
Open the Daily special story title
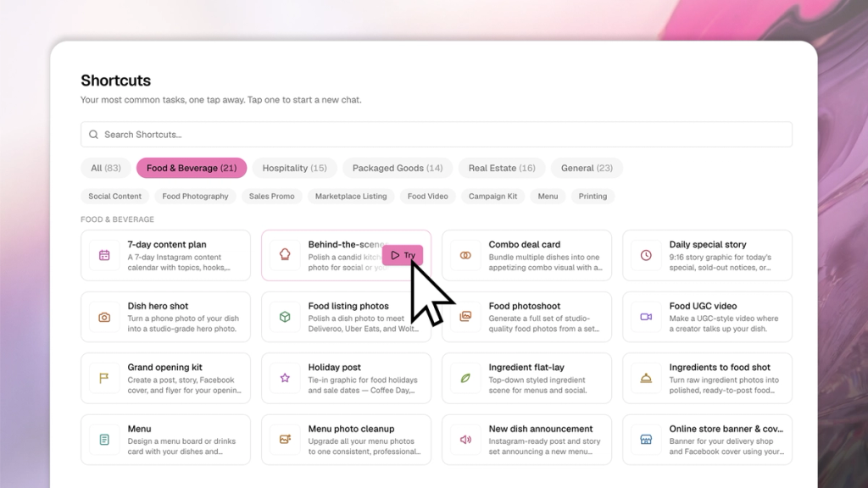coord(708,245)
